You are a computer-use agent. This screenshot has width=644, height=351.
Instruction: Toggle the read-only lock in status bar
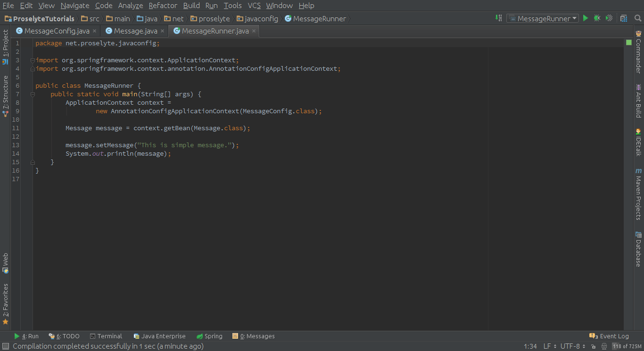tap(594, 346)
